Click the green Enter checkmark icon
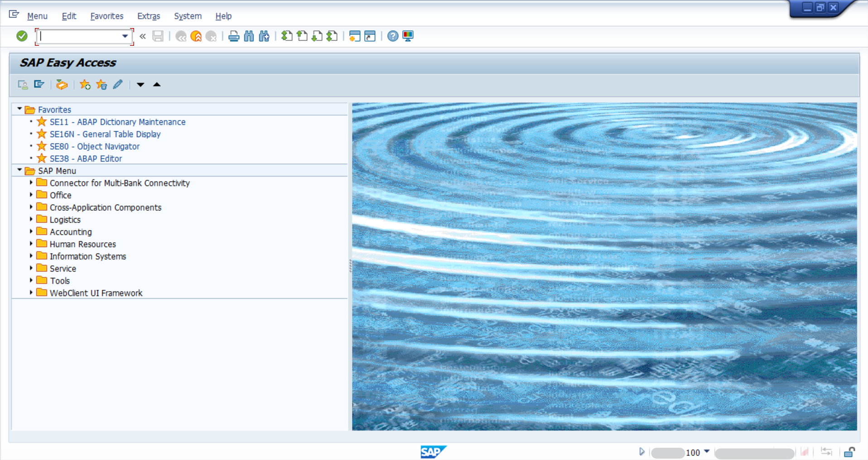The width and height of the screenshot is (868, 460). pos(22,36)
